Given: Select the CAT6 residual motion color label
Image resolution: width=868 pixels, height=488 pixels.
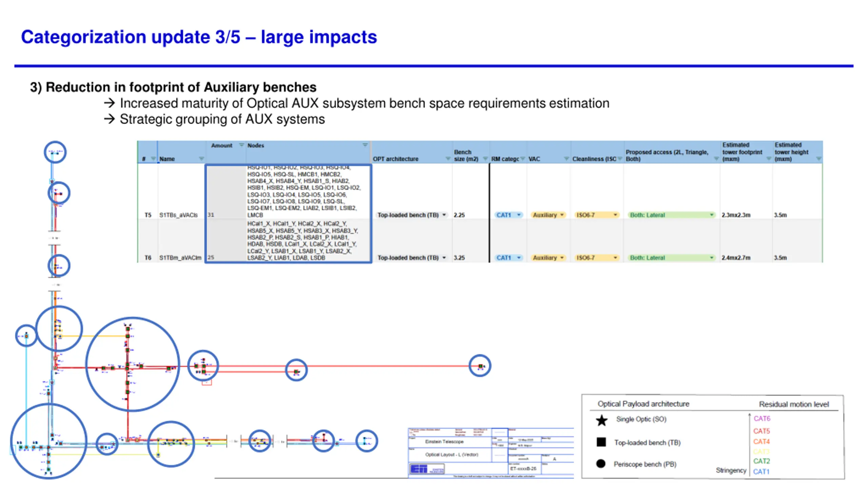Looking at the screenshot, I should pos(762,419).
